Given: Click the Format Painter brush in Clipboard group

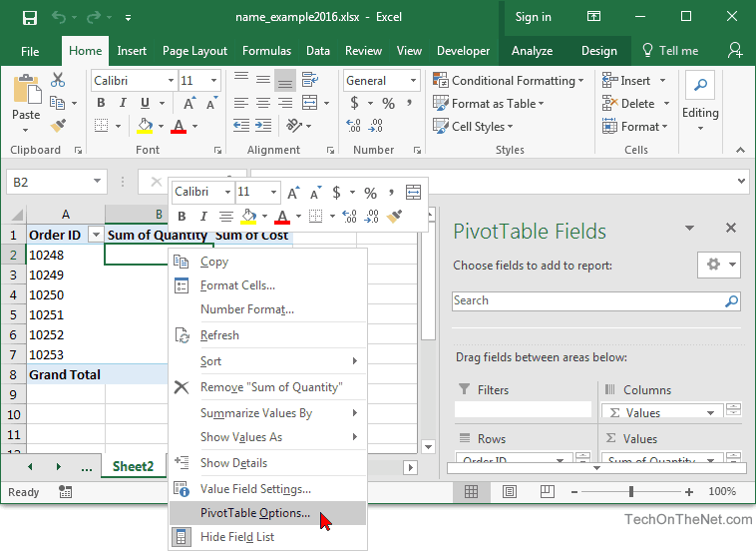Looking at the screenshot, I should click(x=58, y=126).
